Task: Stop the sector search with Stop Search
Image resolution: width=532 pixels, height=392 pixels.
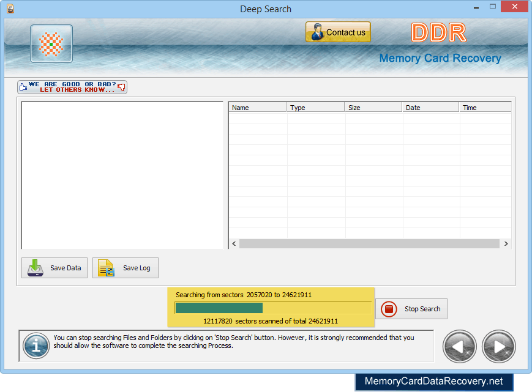Action: click(x=411, y=309)
